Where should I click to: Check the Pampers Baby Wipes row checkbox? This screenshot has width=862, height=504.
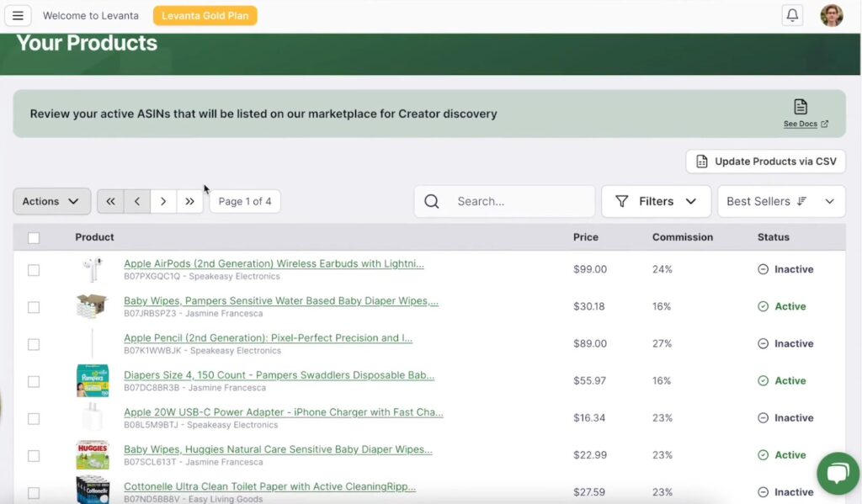pyautogui.click(x=34, y=306)
